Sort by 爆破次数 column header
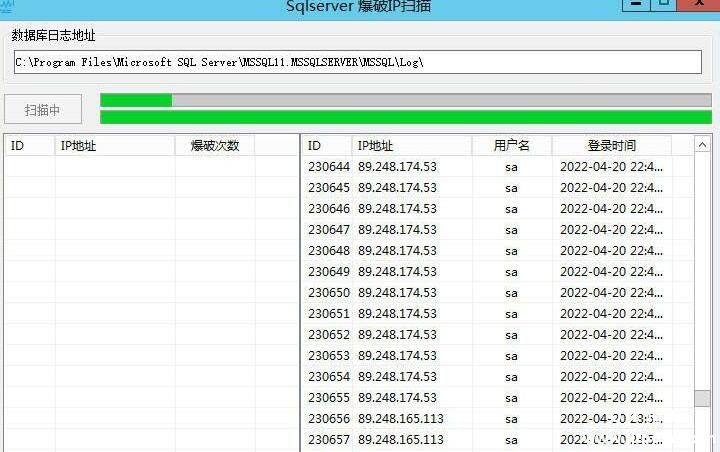 (x=214, y=146)
